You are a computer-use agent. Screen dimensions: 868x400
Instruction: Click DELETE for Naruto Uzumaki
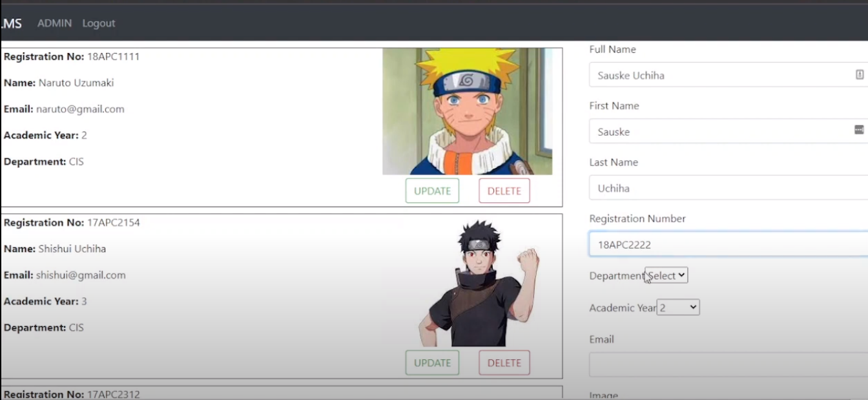(x=504, y=191)
